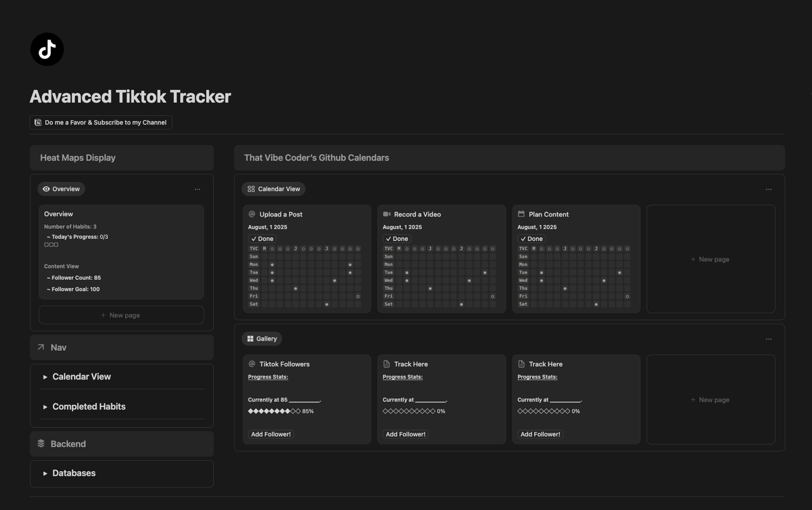This screenshot has width=812, height=510.
Task: Click the Number of Habits: 3 text
Action: click(70, 227)
